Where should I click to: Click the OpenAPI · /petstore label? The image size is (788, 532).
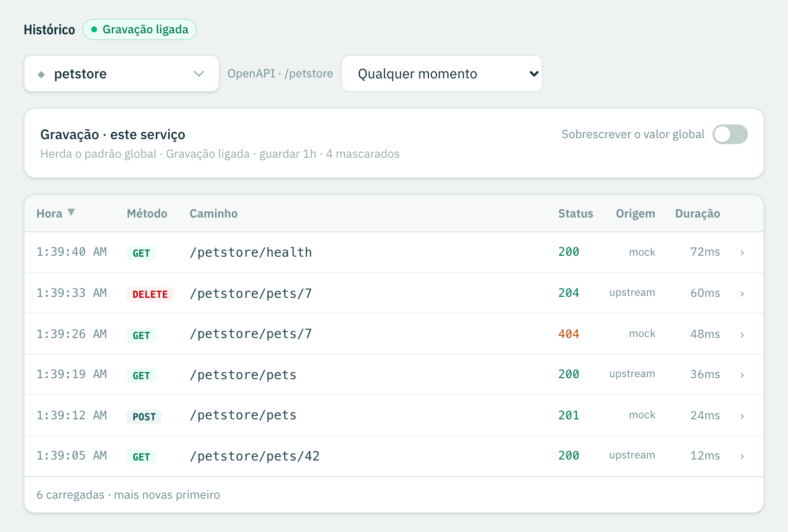click(x=280, y=73)
